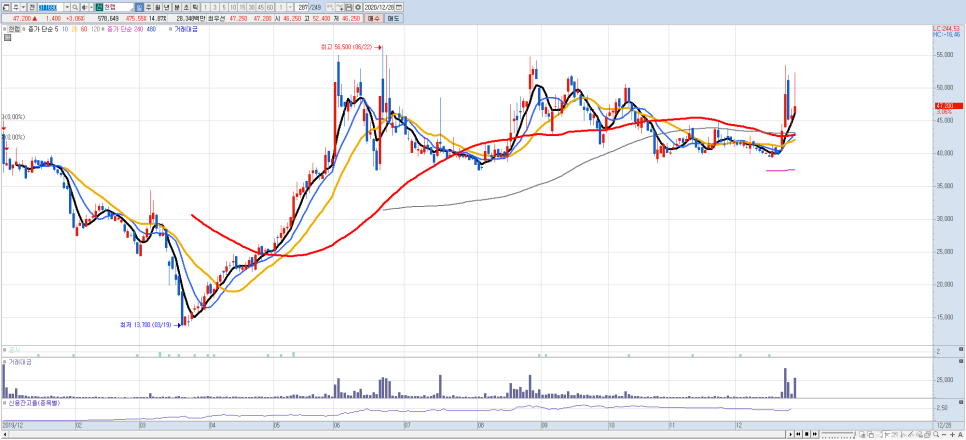
Task: Open the dropdown beside the 주 selector
Action: pyautogui.click(x=23, y=7)
